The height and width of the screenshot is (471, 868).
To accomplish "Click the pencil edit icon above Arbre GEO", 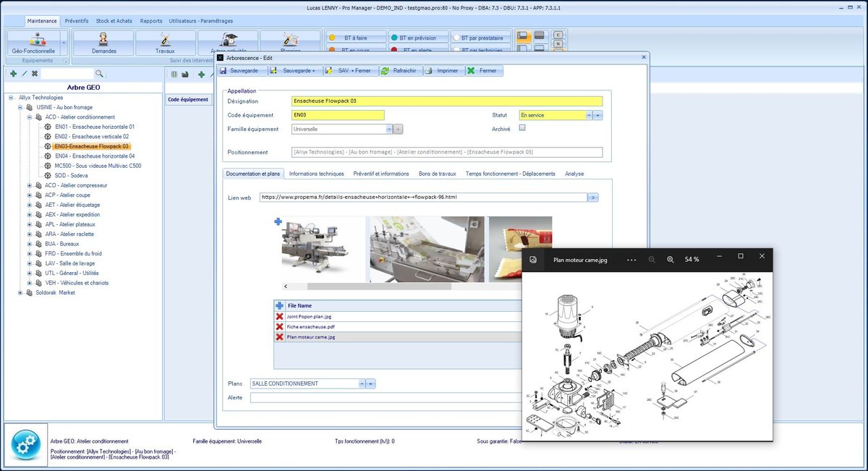I will coord(24,74).
